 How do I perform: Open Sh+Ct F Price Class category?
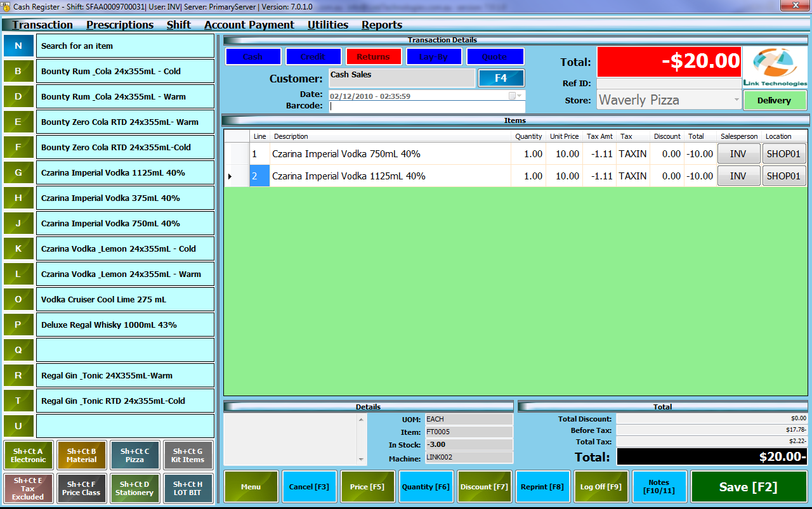click(x=81, y=488)
